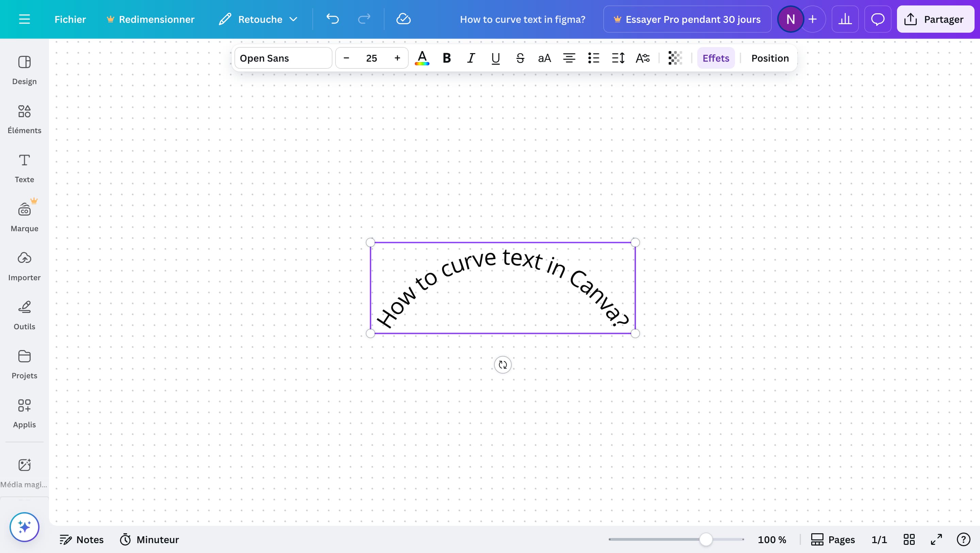Change text alignment
The height and width of the screenshot is (553, 980).
tap(569, 58)
